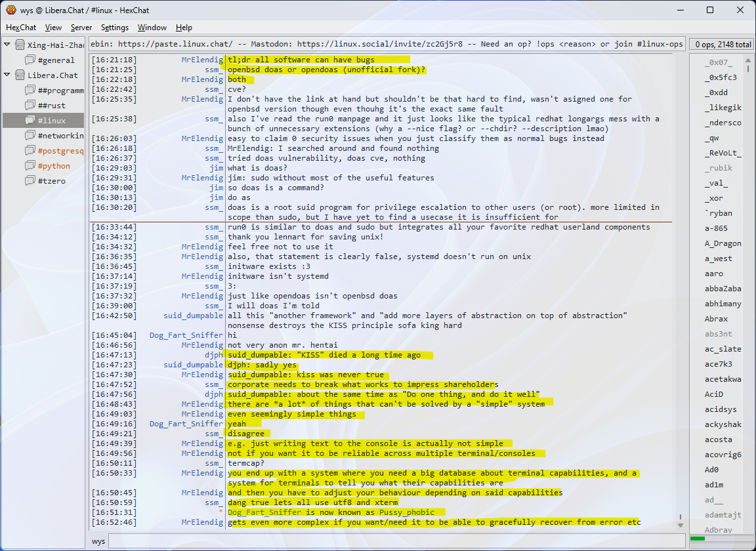Select user A_Dragon in the user list
This screenshot has width=756, height=551.
723,243
